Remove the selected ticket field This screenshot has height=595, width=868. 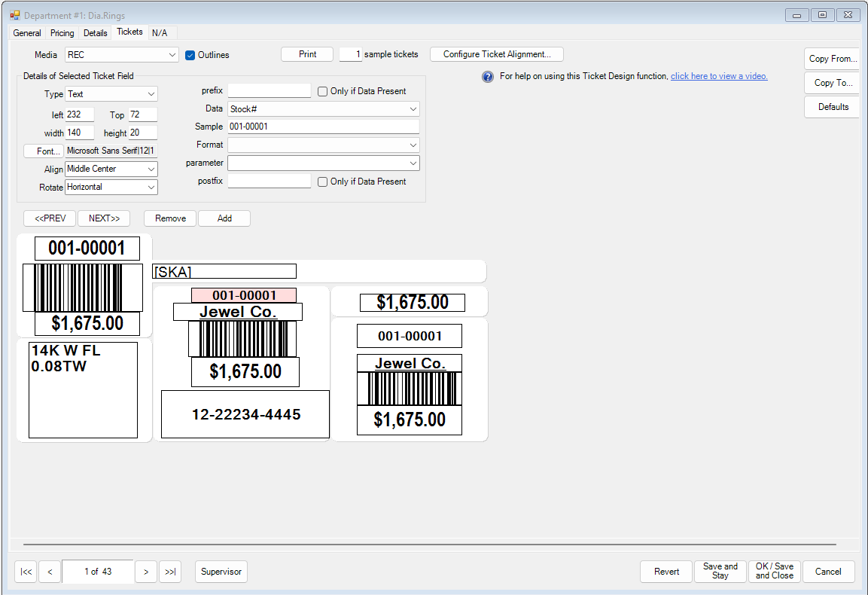pos(169,218)
